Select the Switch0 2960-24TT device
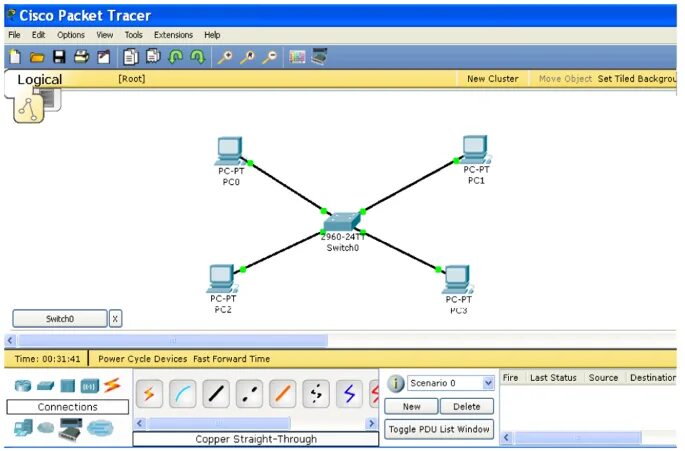The height and width of the screenshot is (451, 685). [x=342, y=222]
